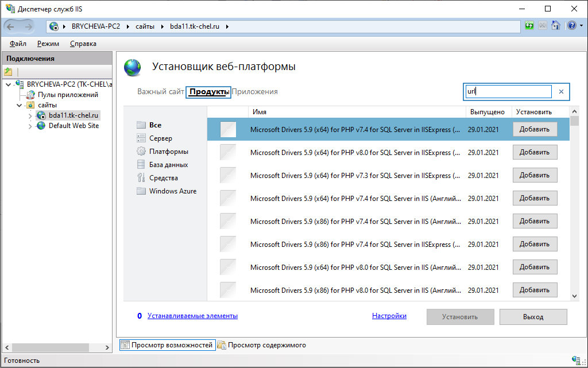The image size is (588, 368).
Task: Add the x64 PHP v7.3 IISExpress driver
Action: point(535,175)
